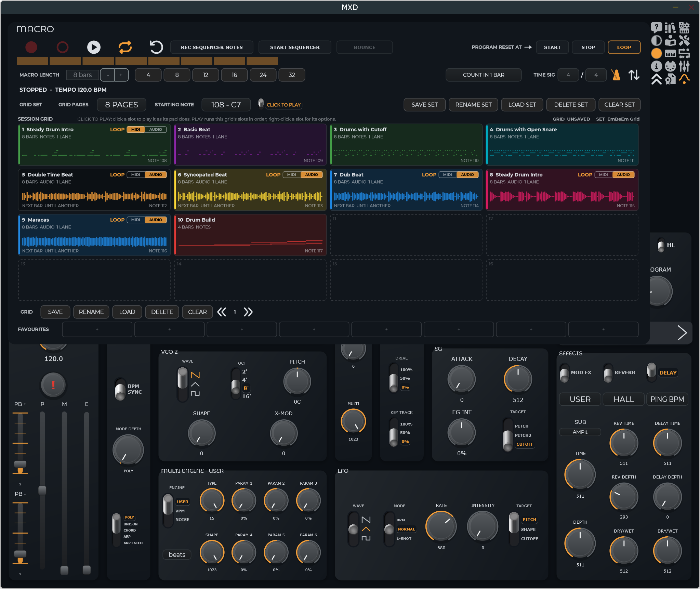This screenshot has height=589, width=700.
Task: Click the COUNT IN 1 BAR button
Action: [x=484, y=75]
